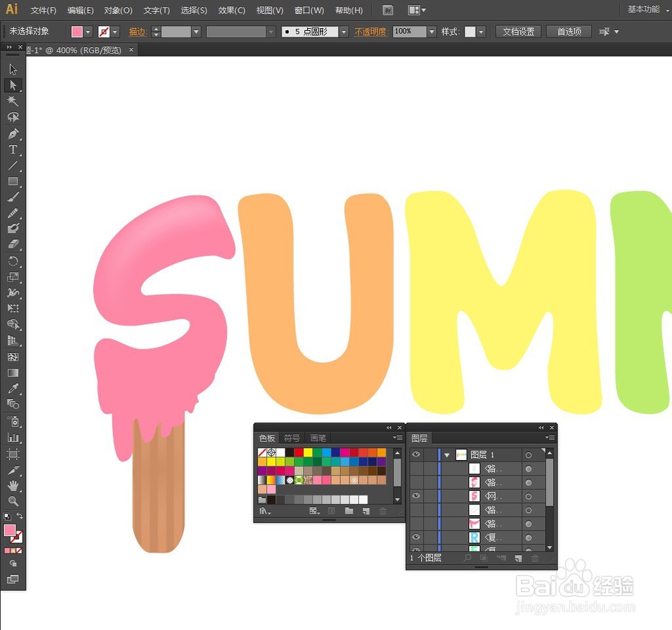Collapse the 图层 1 layer tree
672x630 pixels.
point(447,455)
